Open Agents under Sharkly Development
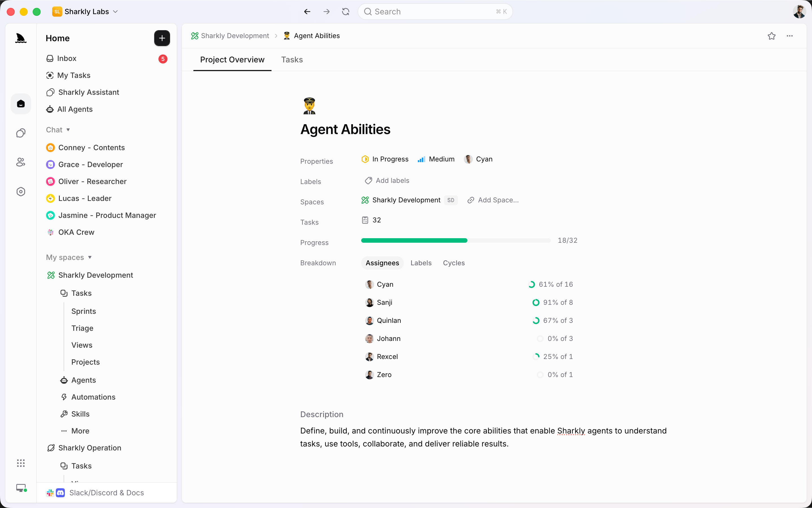812x508 pixels. (x=78, y=380)
